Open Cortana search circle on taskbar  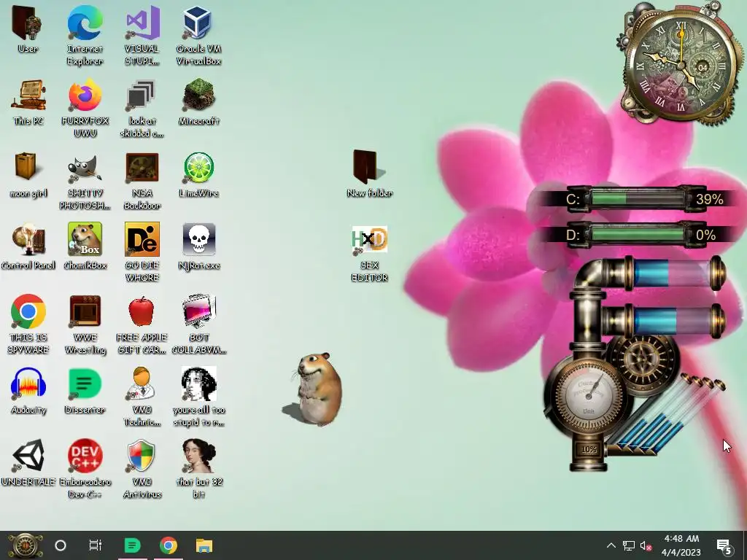tap(61, 545)
